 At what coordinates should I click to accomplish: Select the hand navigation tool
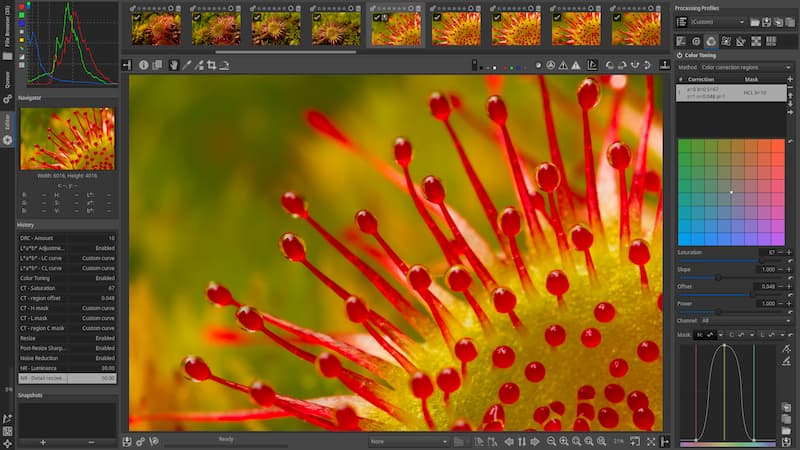tap(172, 65)
